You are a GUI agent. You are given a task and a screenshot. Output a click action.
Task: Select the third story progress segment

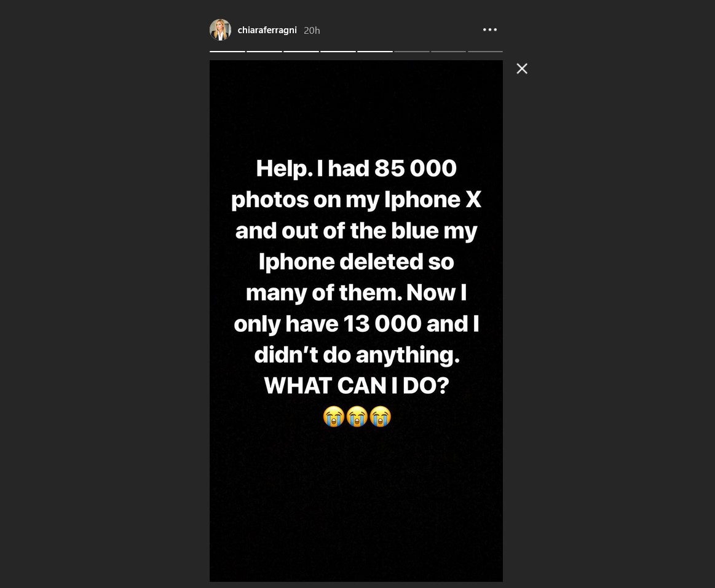coord(301,51)
